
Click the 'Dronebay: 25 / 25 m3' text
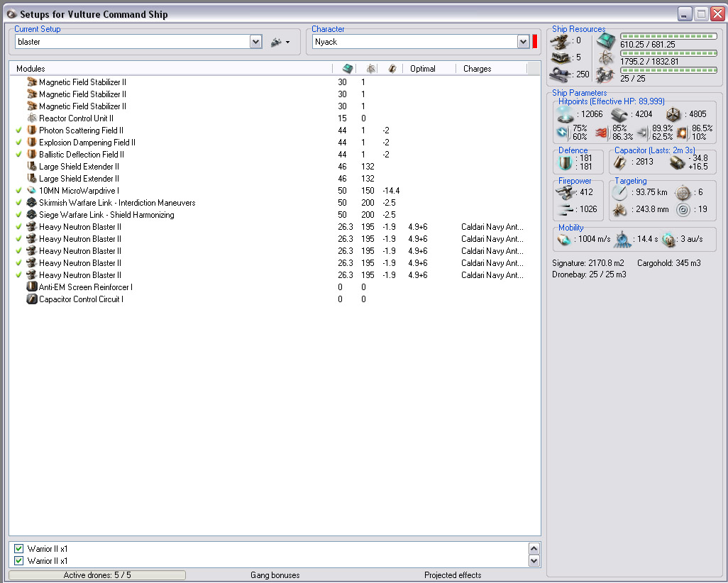(589, 274)
